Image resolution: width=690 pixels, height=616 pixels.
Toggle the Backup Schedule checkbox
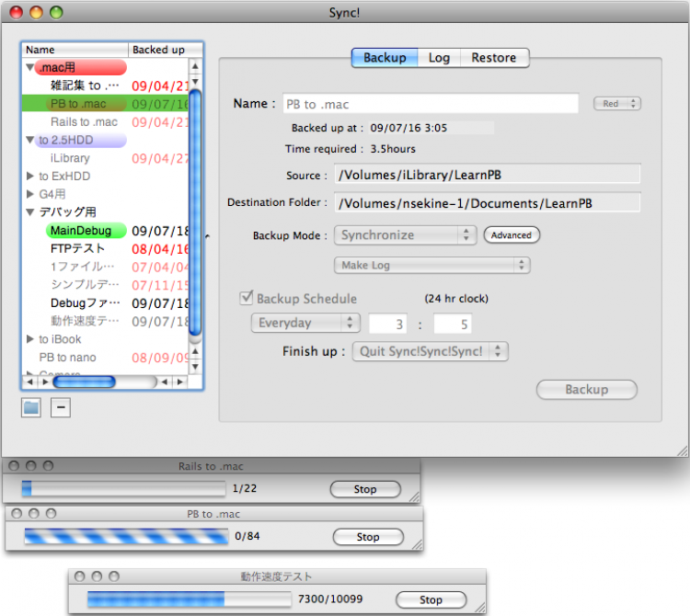pos(246,298)
